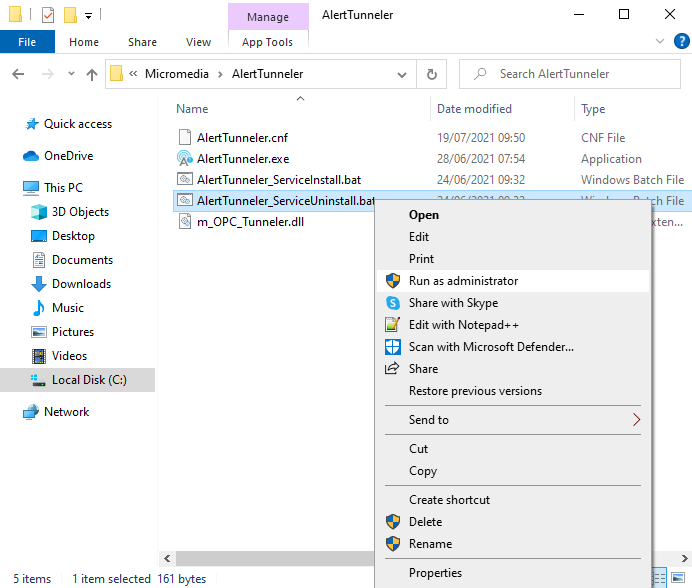Choose Run as administrator
The height and width of the screenshot is (588, 692).
pos(463,281)
